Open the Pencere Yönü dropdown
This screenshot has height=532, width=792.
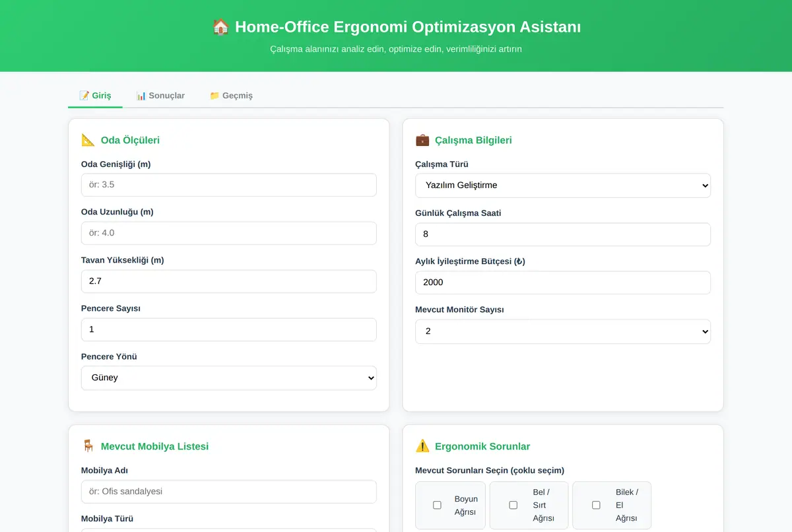(229, 378)
